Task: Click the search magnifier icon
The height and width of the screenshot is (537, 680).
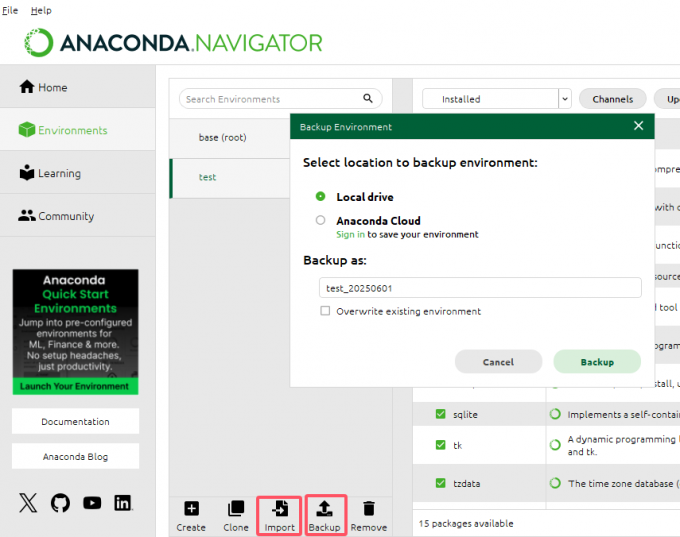Action: point(368,98)
